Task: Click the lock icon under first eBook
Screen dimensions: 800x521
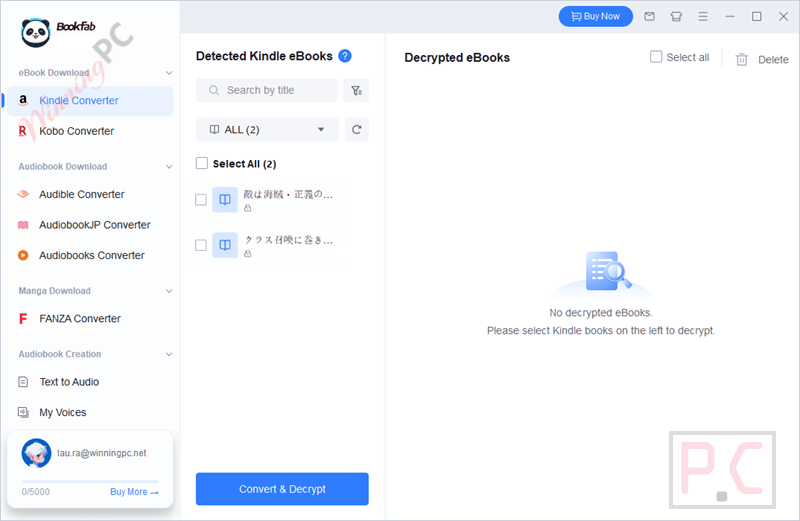Action: click(x=248, y=208)
